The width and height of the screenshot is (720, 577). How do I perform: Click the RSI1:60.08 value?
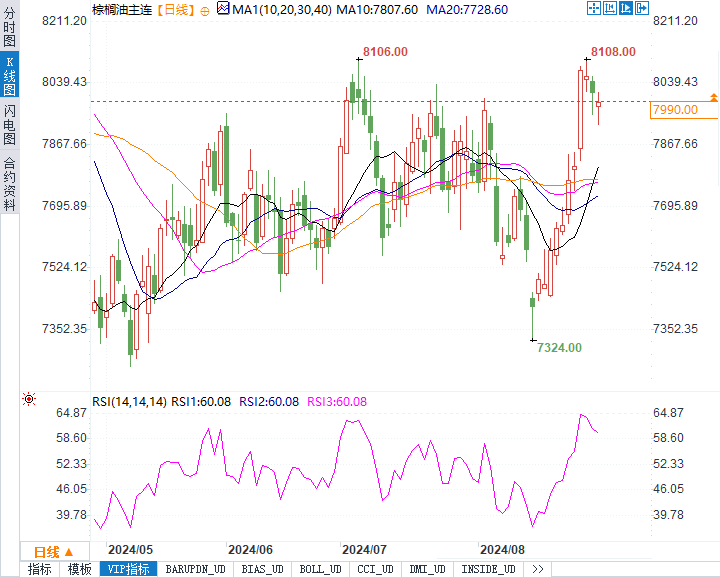click(x=201, y=402)
